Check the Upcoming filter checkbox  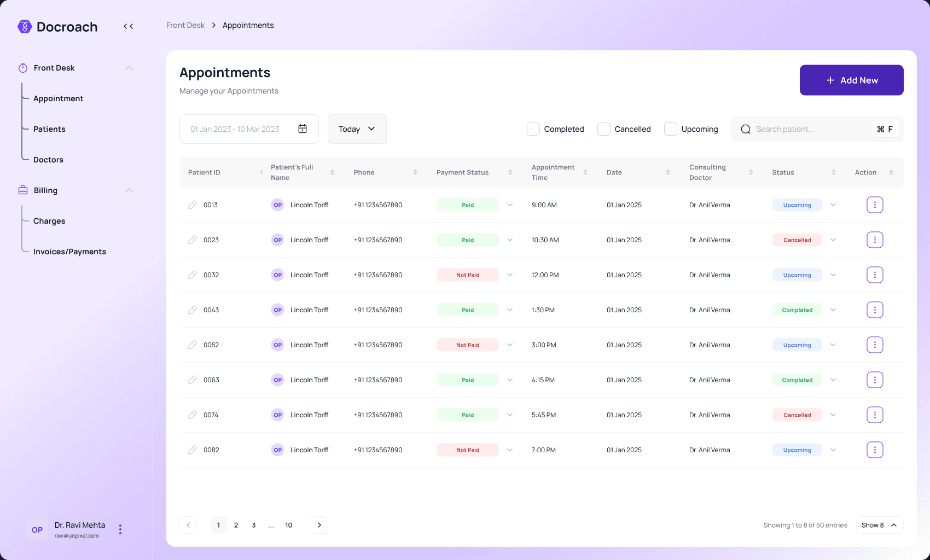pos(671,129)
